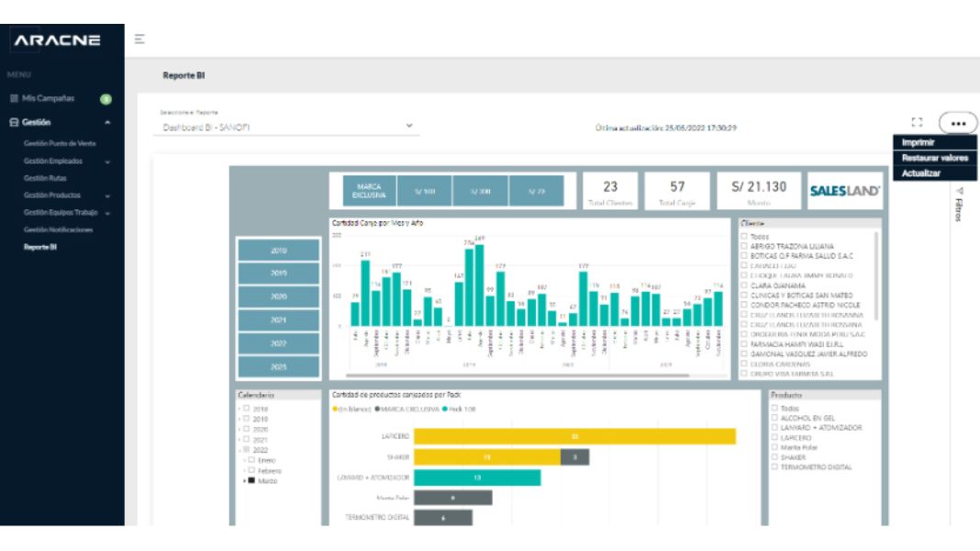The height and width of the screenshot is (551, 980).
Task: Enter fullscreen with the expand icon
Action: pos(917,122)
